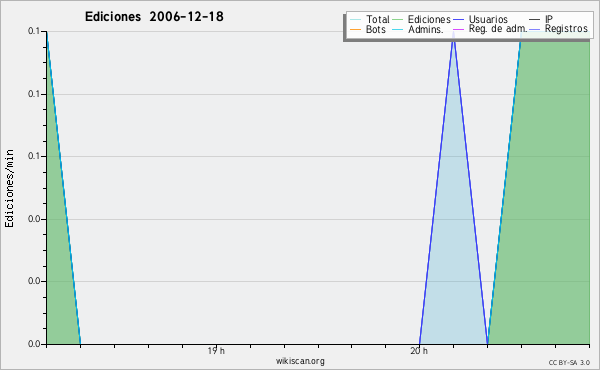The height and width of the screenshot is (370, 600).
Task: Click the chart title Ediciones 2006-12-18
Action: tap(154, 17)
